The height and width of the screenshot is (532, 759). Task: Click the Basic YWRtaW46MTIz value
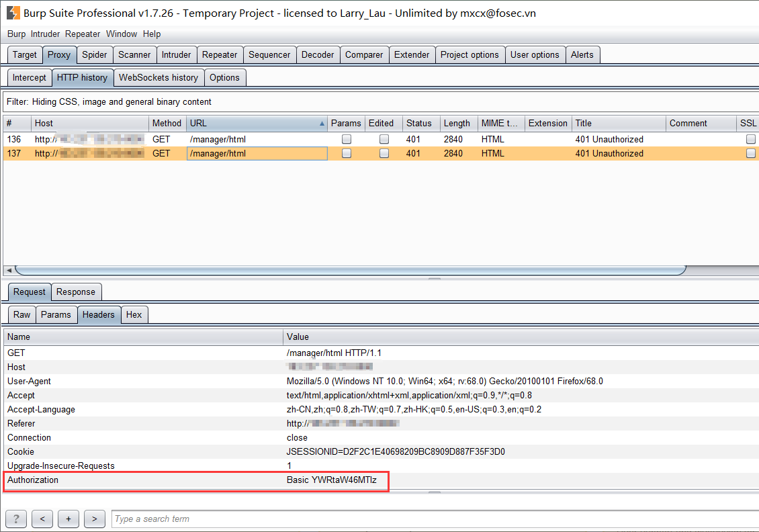coord(332,480)
